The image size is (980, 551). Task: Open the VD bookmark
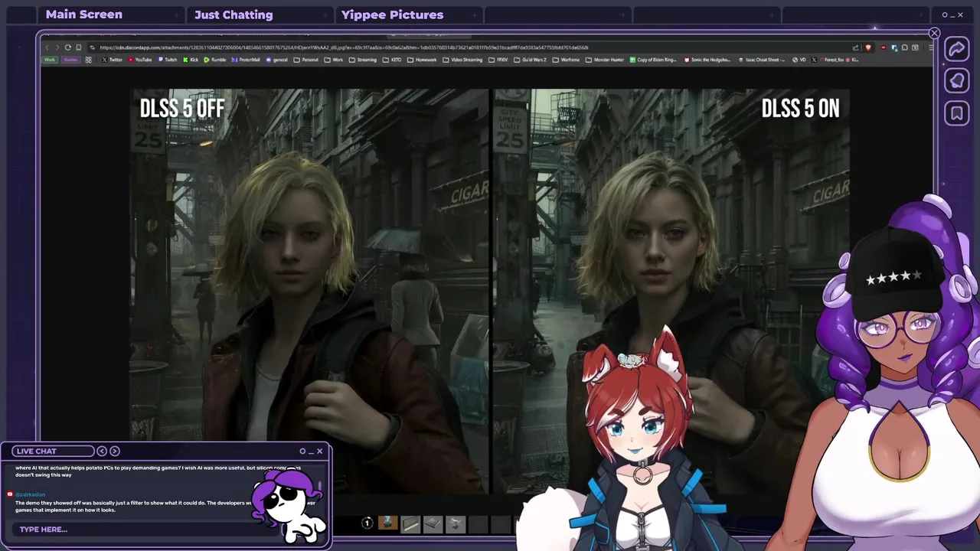pos(799,60)
